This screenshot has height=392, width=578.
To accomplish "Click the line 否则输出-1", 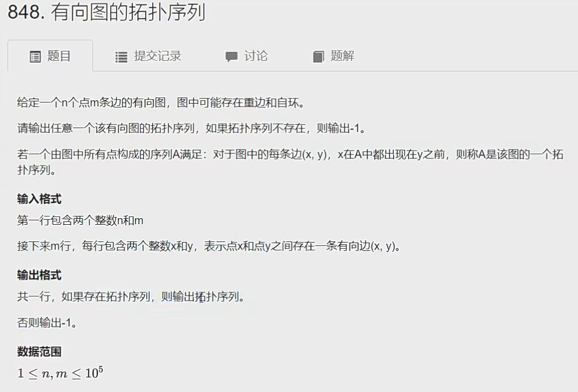I will click(x=47, y=323).
